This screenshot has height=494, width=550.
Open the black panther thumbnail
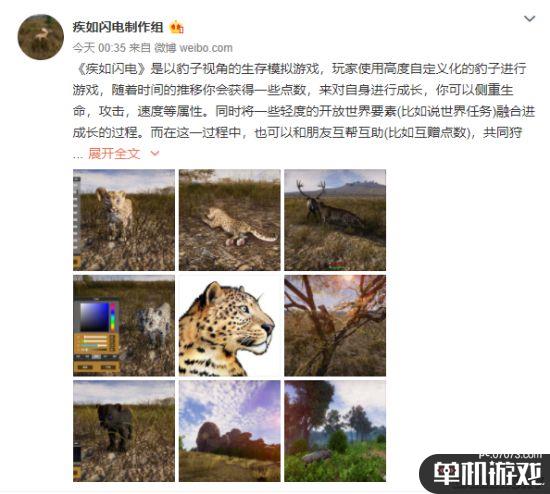click(x=124, y=431)
